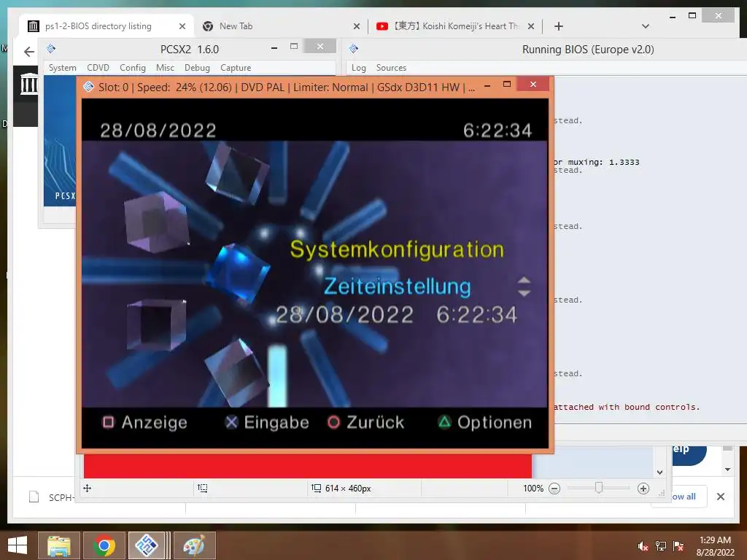Viewport: 747px width, 560px height.
Task: Open File Explorer from taskbar
Action: [x=58, y=545]
